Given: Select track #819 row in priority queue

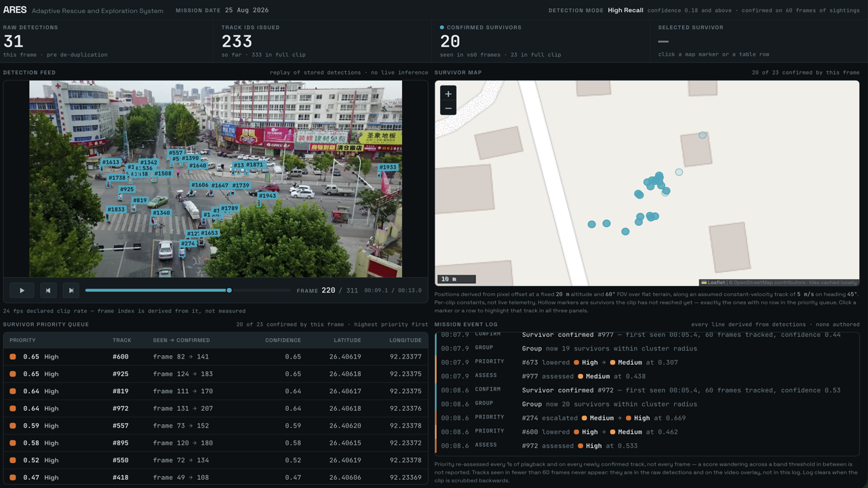Looking at the screenshot, I should [x=215, y=391].
